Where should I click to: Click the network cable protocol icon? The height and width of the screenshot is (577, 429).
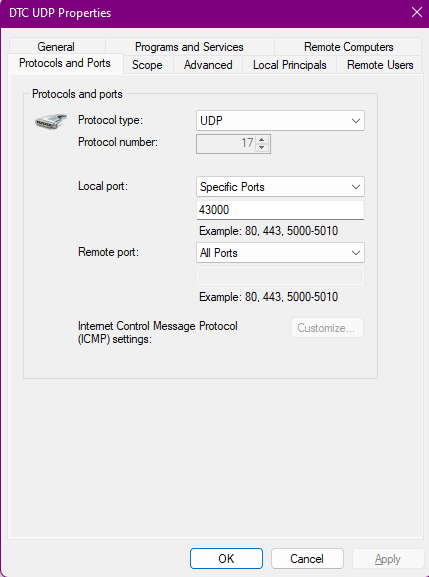tap(51, 121)
